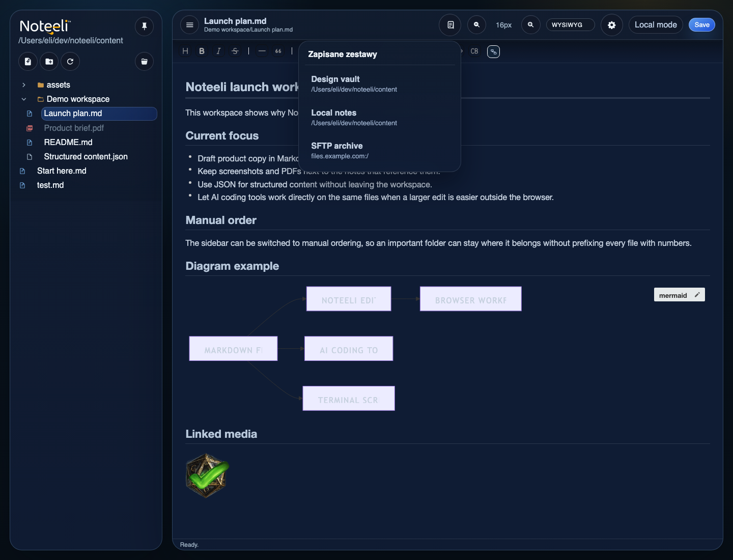
Task: Click the Linked media heading
Action: (221, 434)
